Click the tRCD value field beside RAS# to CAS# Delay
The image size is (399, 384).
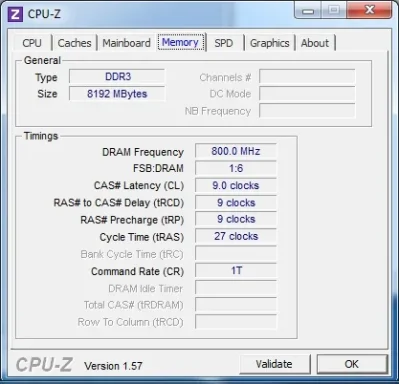click(x=236, y=203)
